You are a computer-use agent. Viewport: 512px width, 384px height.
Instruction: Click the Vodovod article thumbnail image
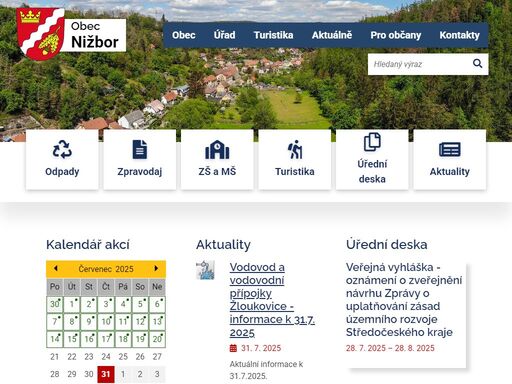click(205, 270)
